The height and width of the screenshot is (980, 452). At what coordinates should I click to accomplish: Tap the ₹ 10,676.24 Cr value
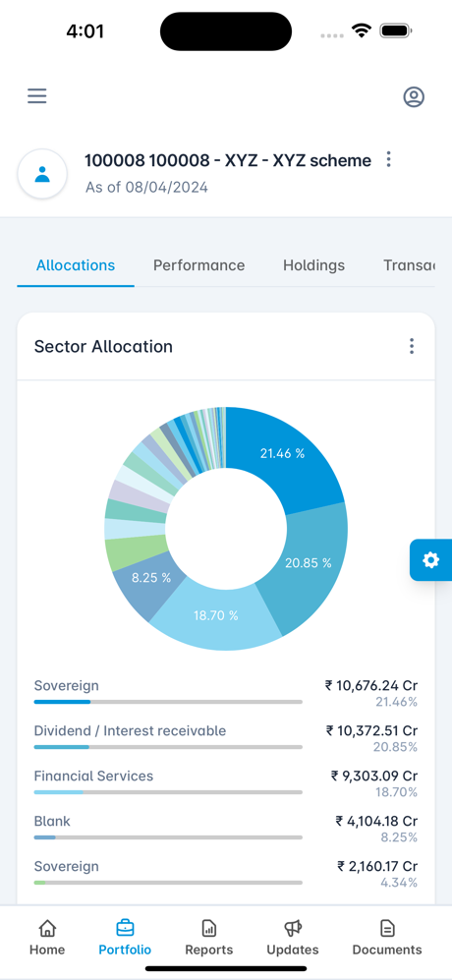pos(371,686)
